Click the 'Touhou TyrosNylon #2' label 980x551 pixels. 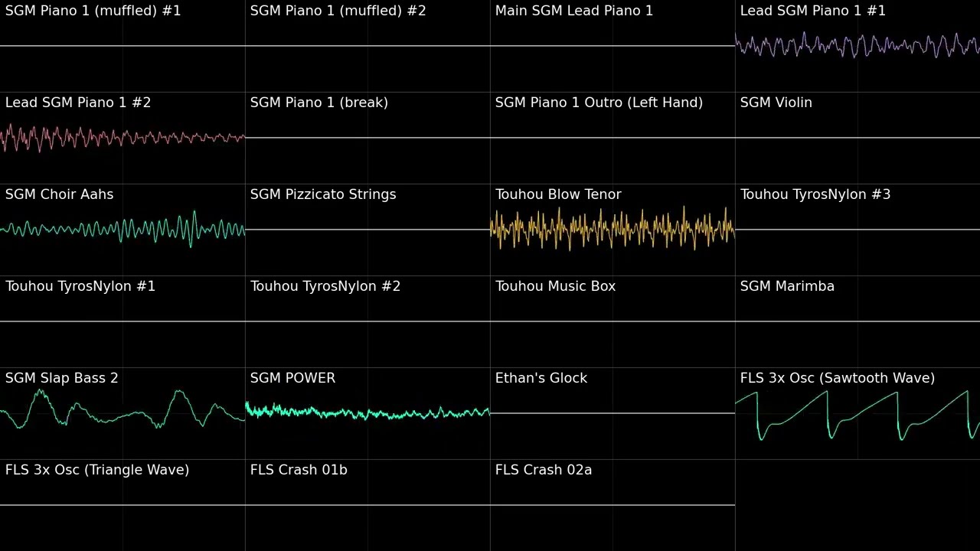(325, 286)
